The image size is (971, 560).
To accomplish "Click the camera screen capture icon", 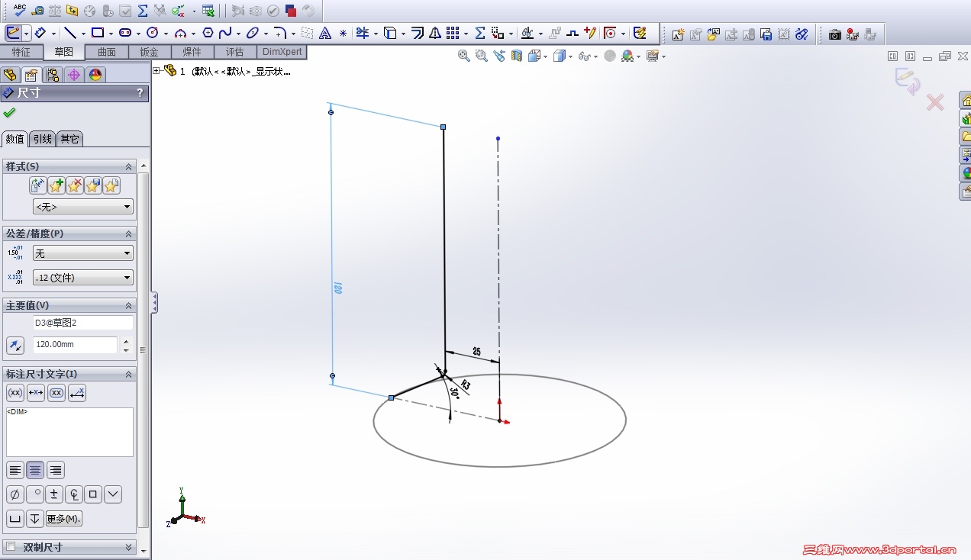I will pyautogui.click(x=835, y=34).
